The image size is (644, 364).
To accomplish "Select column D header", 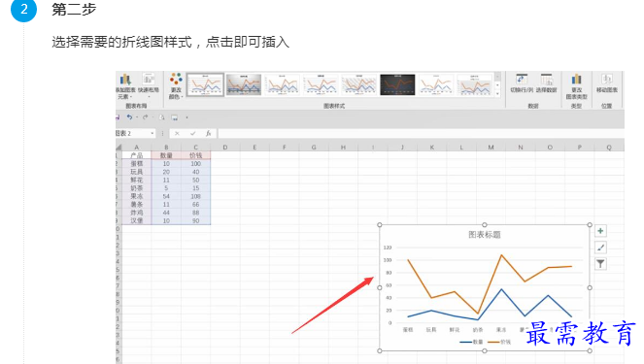I will coord(225,147).
